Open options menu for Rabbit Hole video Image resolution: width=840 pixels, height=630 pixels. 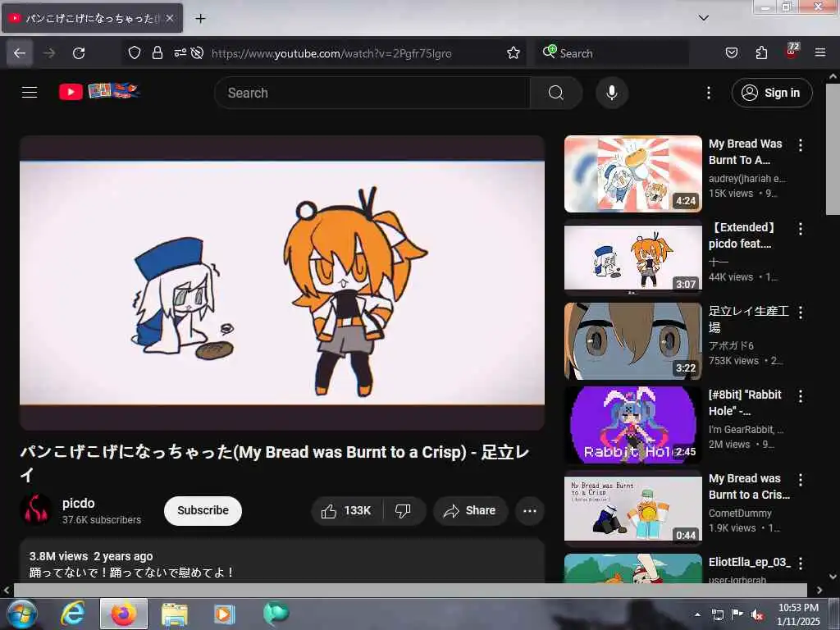click(801, 396)
